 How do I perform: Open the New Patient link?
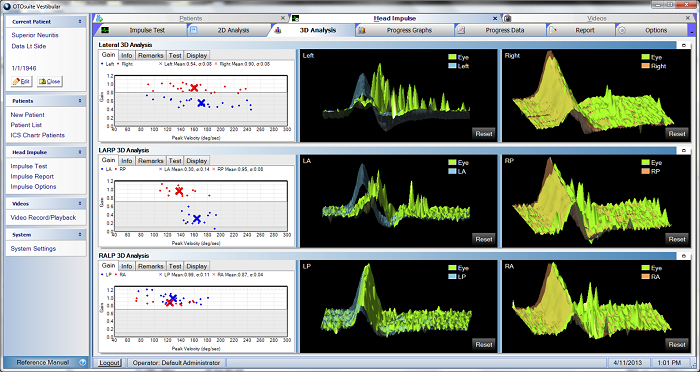(x=28, y=115)
